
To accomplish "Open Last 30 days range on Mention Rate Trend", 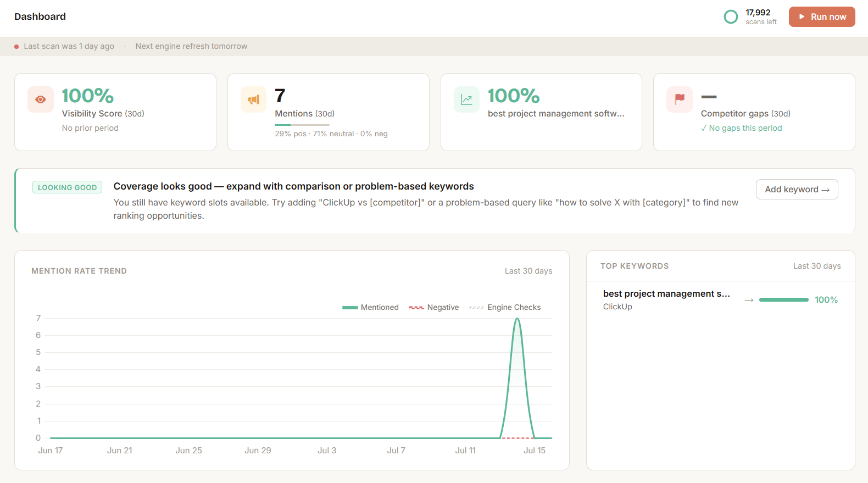I will click(528, 271).
